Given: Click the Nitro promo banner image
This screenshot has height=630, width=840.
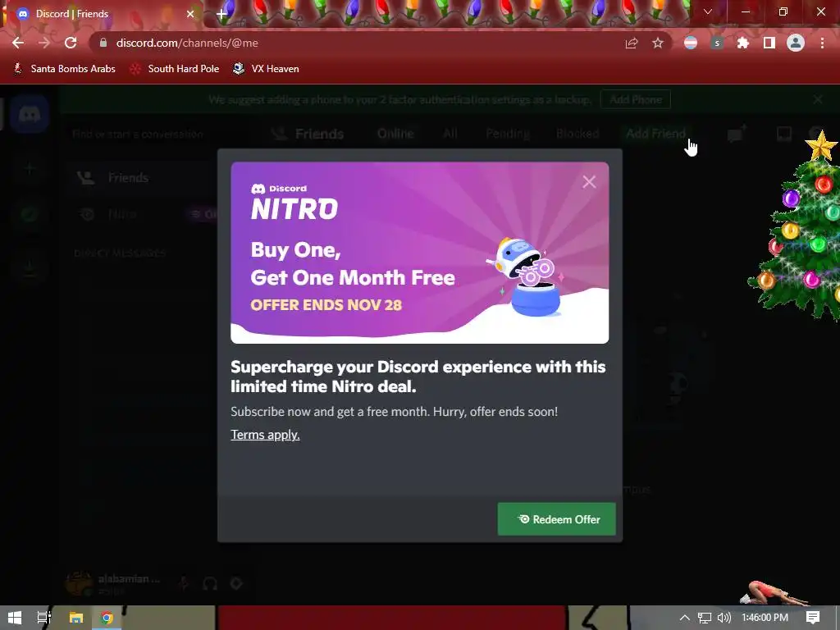Looking at the screenshot, I should pyautogui.click(x=419, y=253).
